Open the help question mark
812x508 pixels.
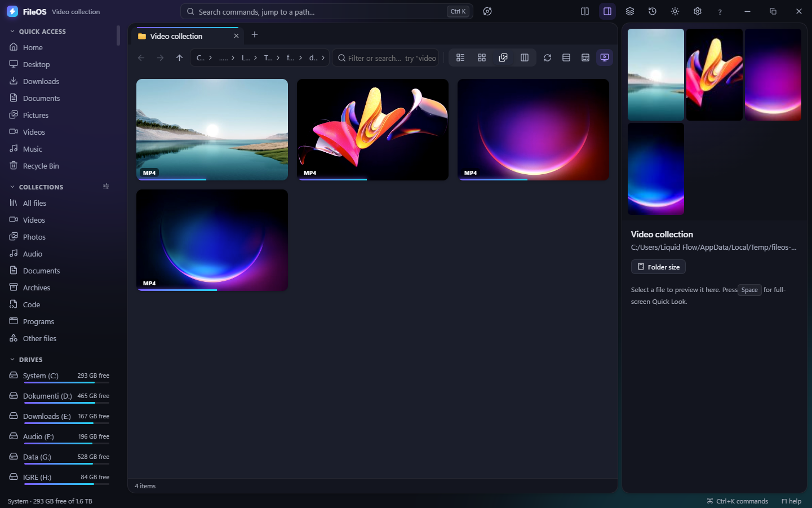720,11
